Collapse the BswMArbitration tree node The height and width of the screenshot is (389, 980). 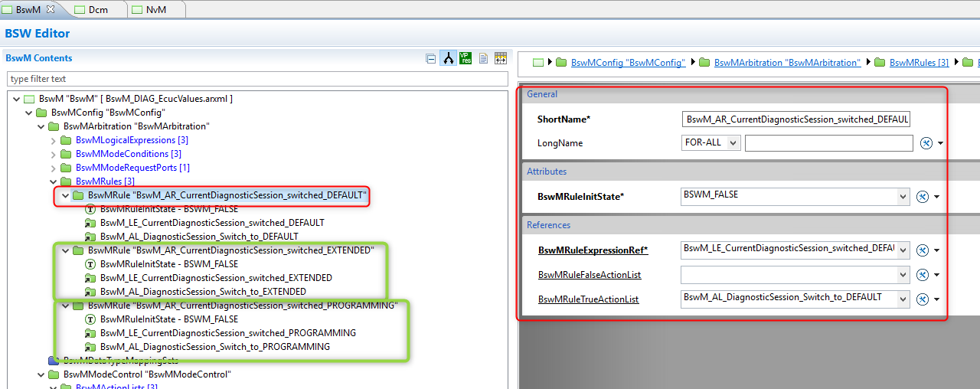(x=41, y=126)
